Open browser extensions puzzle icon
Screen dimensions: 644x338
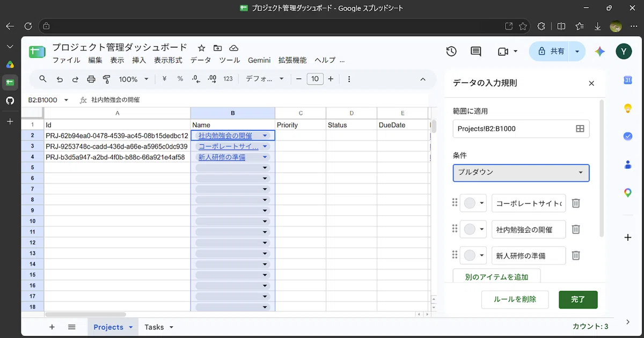[x=541, y=26]
